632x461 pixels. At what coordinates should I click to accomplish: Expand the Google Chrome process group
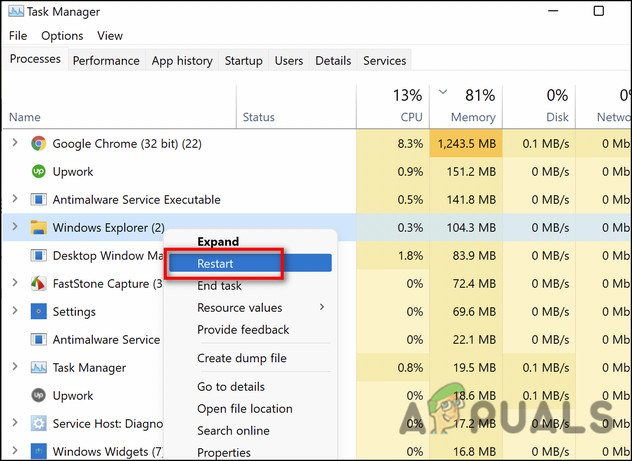tap(15, 143)
